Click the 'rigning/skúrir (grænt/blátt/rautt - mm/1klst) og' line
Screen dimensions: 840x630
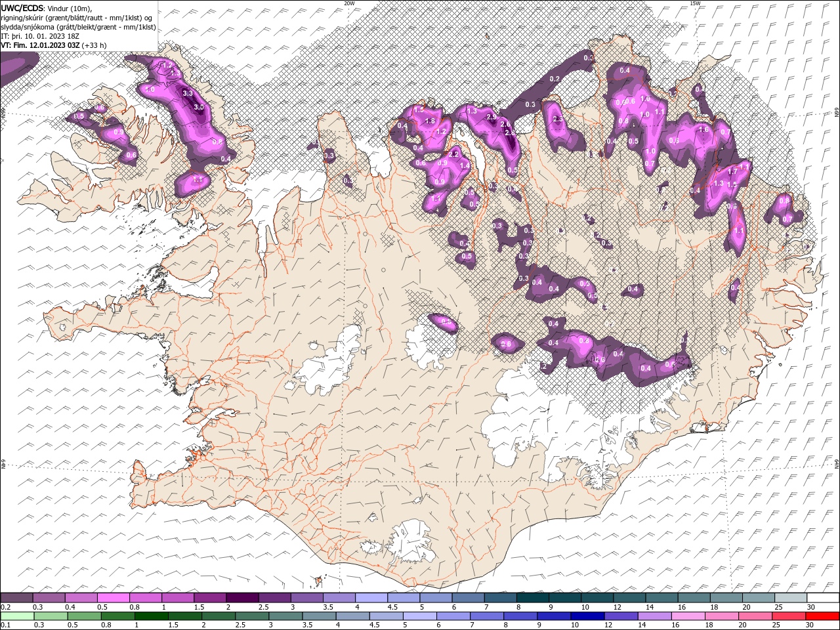point(77,18)
